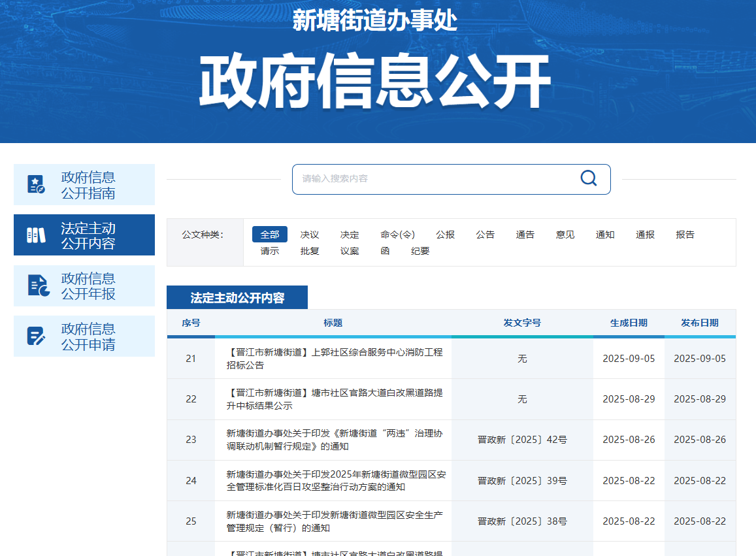The width and height of the screenshot is (756, 556).
Task: Click the 政府信息公开指南 sidebar icon
Action: 37,184
